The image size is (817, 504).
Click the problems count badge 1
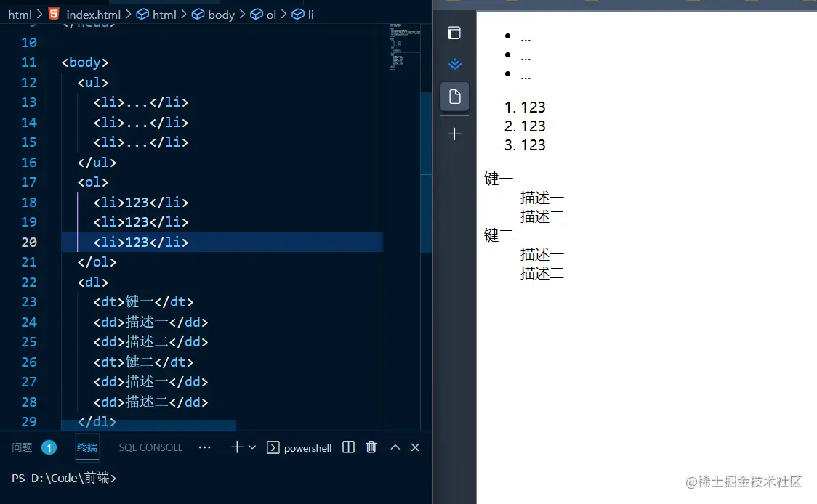coord(49,447)
